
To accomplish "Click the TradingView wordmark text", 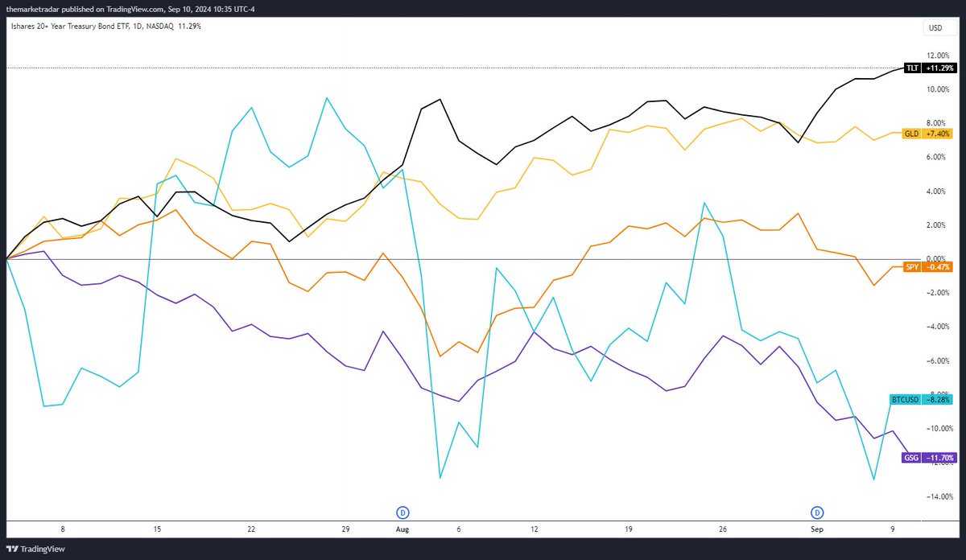I will (44, 549).
